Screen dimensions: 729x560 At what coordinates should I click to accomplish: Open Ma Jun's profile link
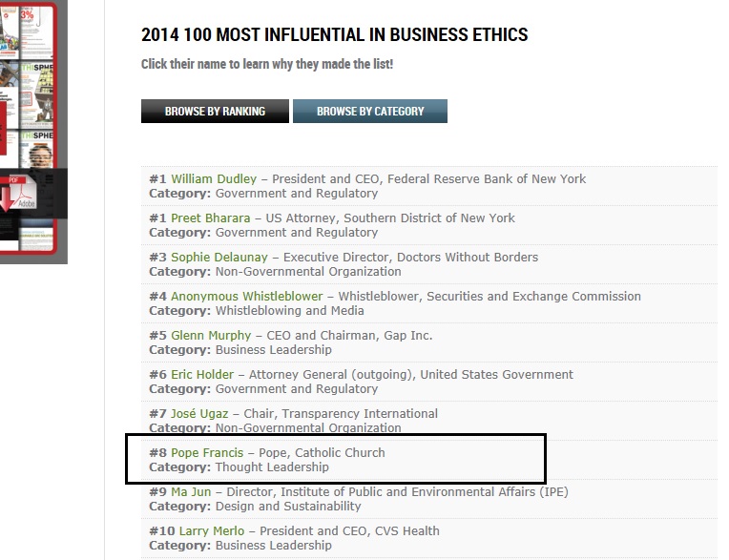193,492
